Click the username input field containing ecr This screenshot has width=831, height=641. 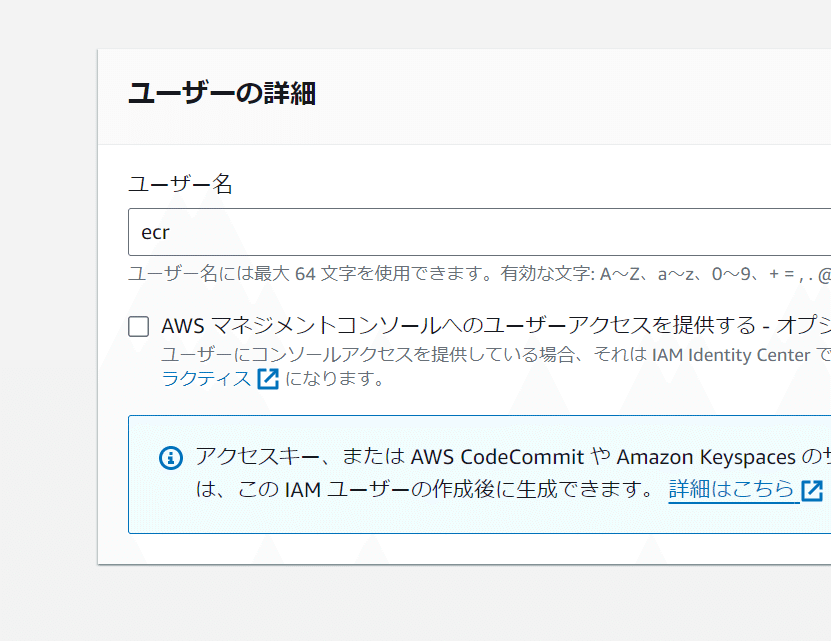click(x=480, y=232)
